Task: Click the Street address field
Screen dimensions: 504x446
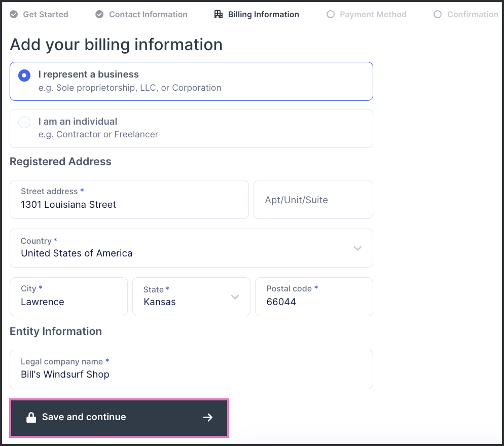Action: tap(129, 200)
